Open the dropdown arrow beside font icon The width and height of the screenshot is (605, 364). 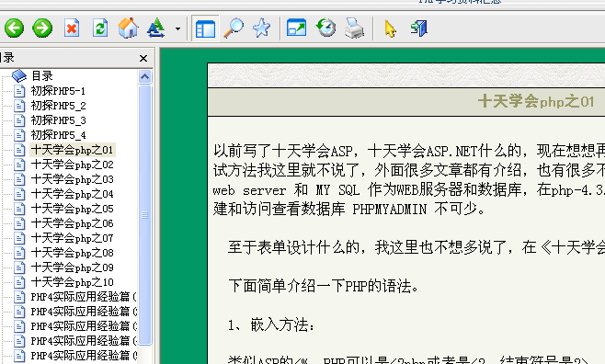[x=177, y=28]
